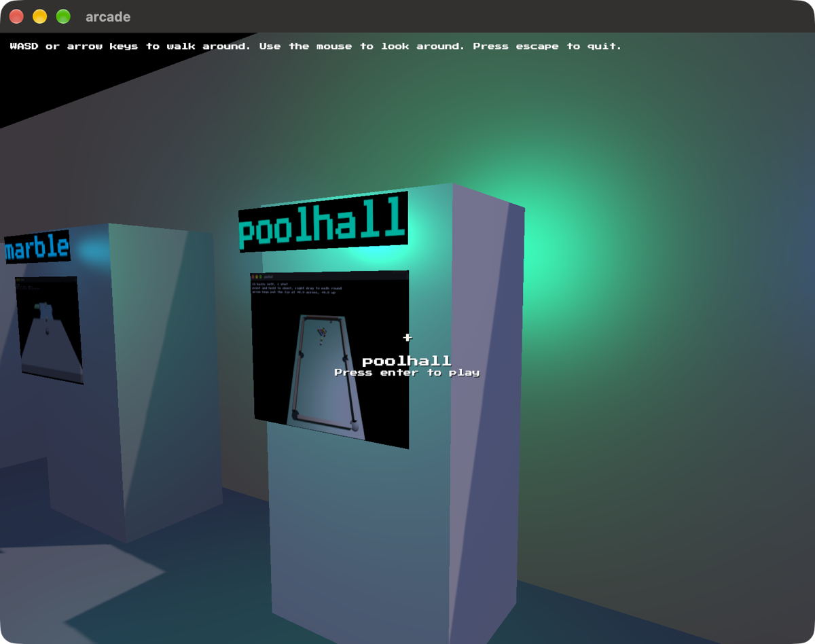Click the WASD instructions text line
Viewport: 815px width, 644px height.
click(x=316, y=46)
